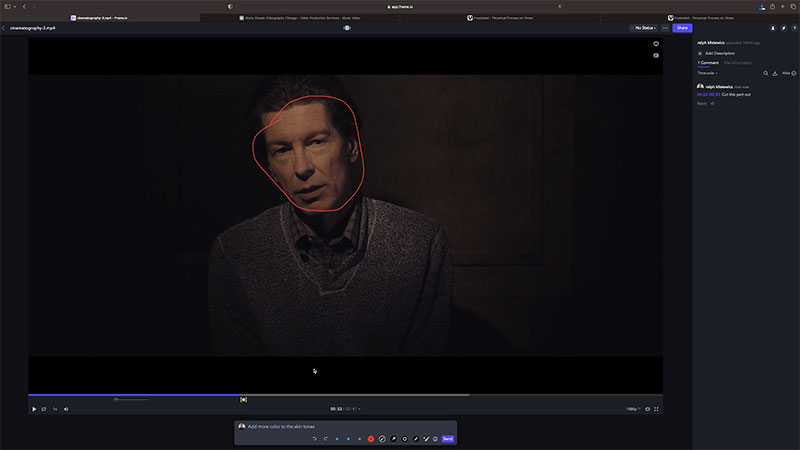Viewport: 800px width, 450px height.
Task: Click the cinematography-3.mp4 filename
Action: point(33,28)
